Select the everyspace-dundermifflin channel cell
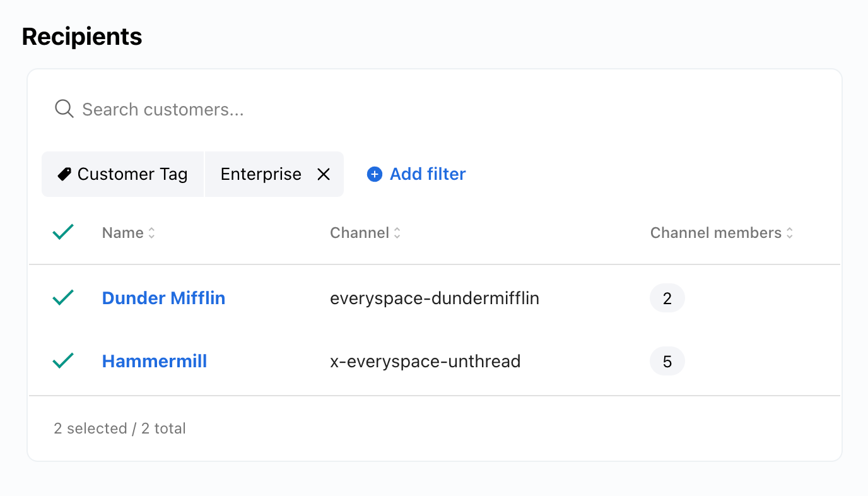868x496 pixels. pyautogui.click(x=434, y=298)
